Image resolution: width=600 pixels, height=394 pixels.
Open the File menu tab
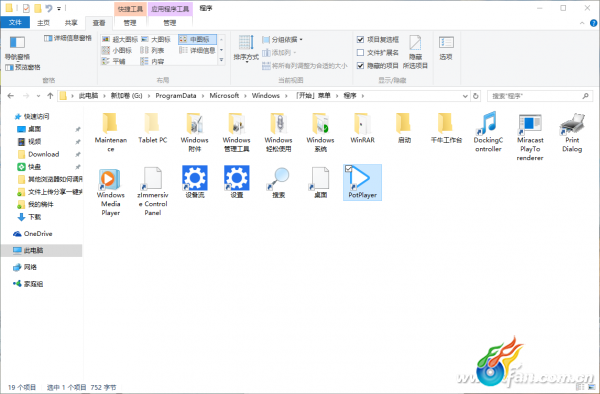click(15, 23)
